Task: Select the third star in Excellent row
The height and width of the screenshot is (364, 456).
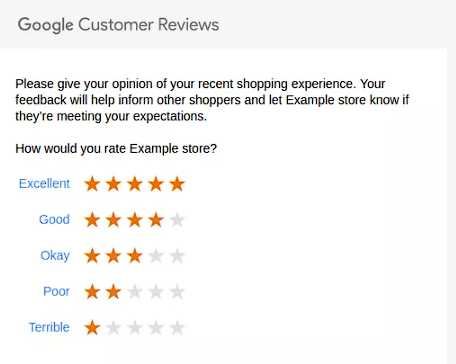Action: click(x=135, y=184)
